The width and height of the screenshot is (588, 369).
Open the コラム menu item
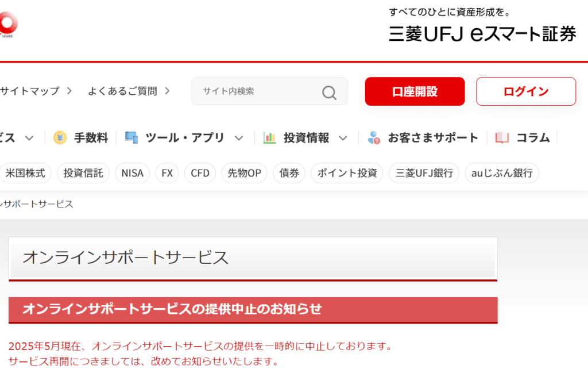pyautogui.click(x=533, y=138)
